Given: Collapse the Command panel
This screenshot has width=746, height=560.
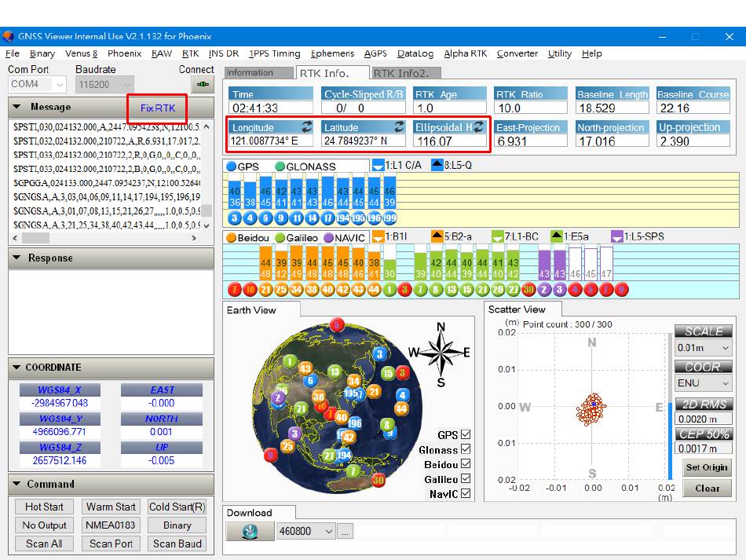Looking at the screenshot, I should pos(17,483).
